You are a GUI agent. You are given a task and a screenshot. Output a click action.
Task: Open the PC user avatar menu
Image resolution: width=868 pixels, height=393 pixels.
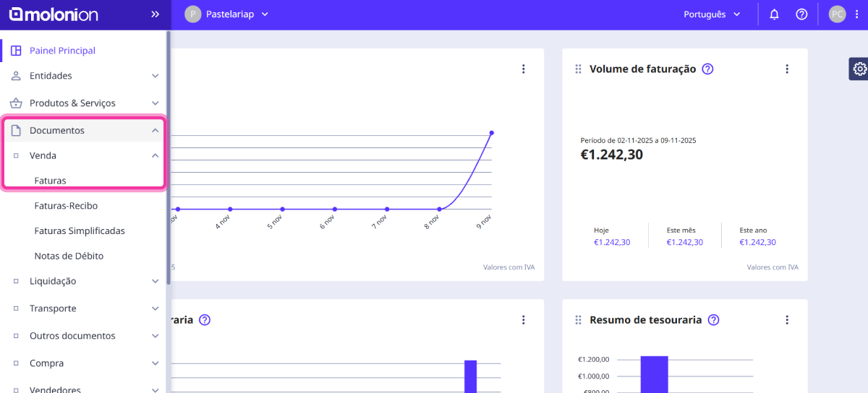pos(837,14)
